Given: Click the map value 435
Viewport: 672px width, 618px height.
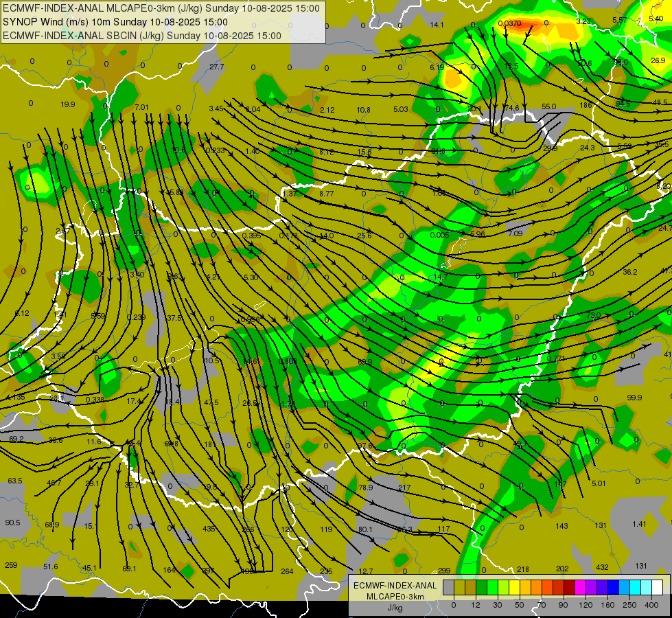Looking at the screenshot, I should [209, 529].
